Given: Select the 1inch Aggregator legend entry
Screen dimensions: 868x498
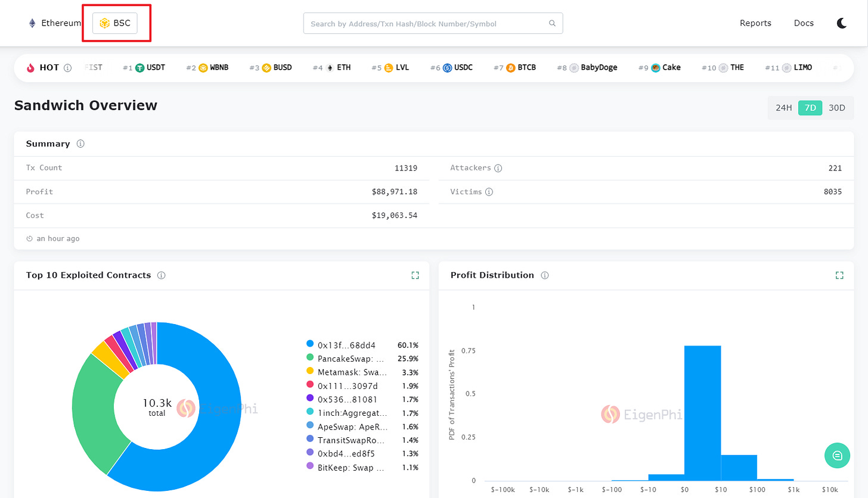Looking at the screenshot, I should (362, 413).
